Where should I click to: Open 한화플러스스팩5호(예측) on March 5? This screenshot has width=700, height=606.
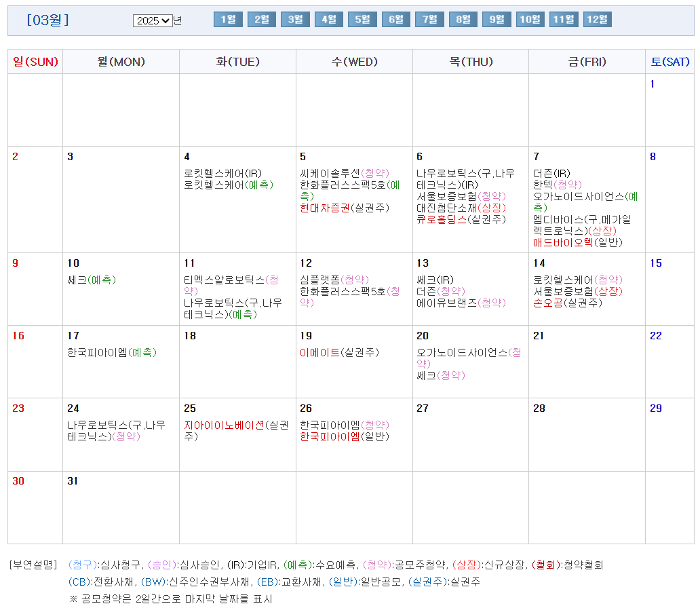pos(350,191)
